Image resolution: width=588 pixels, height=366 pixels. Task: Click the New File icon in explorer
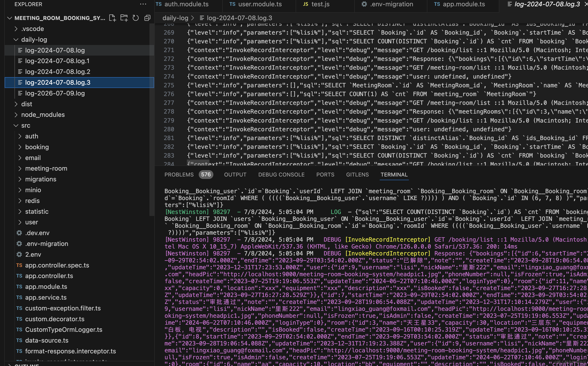(x=112, y=18)
